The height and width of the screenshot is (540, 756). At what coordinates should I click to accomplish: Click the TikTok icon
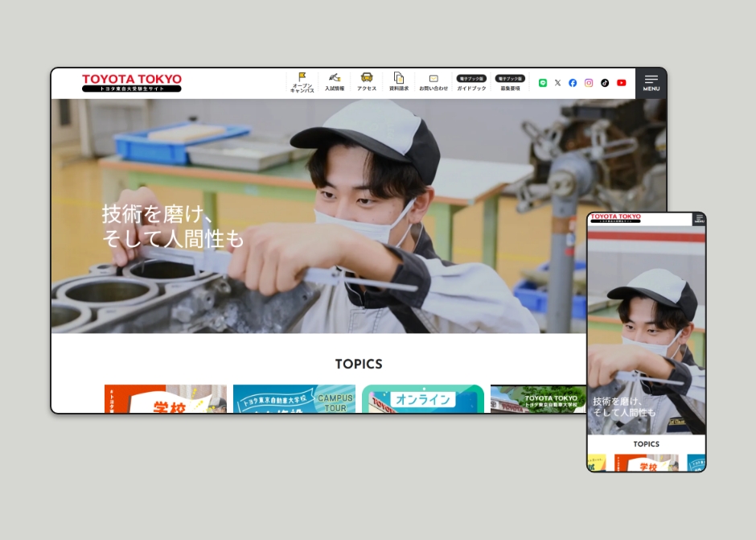(605, 82)
